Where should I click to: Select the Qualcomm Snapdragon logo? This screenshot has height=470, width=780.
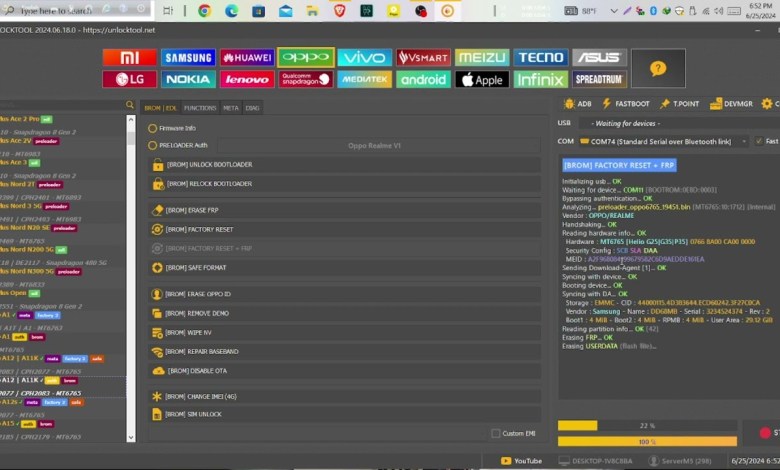pos(305,79)
